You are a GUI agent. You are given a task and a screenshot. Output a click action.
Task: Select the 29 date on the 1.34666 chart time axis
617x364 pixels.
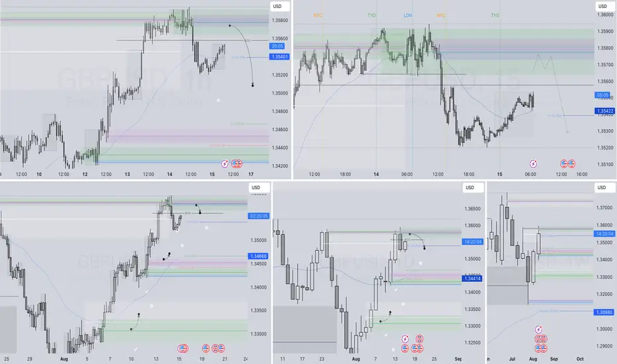coord(30,359)
